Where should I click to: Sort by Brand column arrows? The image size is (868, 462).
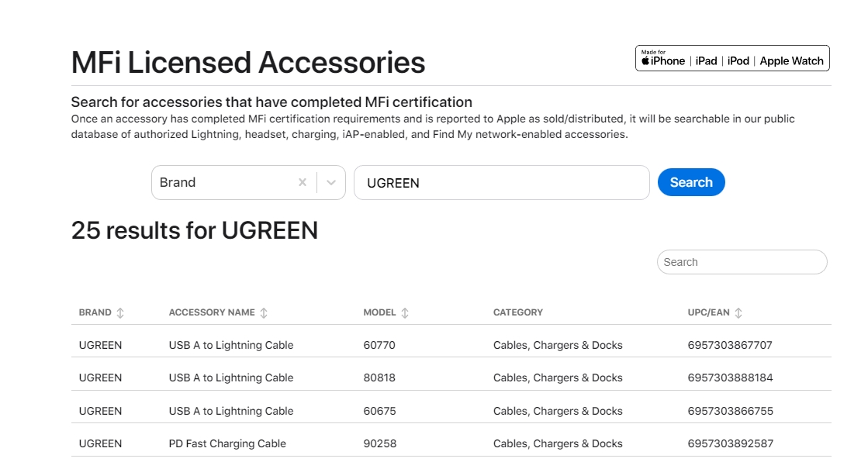click(120, 313)
